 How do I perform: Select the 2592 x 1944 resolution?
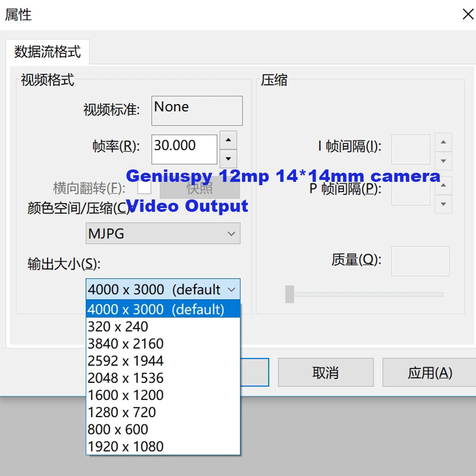pyautogui.click(x=163, y=361)
